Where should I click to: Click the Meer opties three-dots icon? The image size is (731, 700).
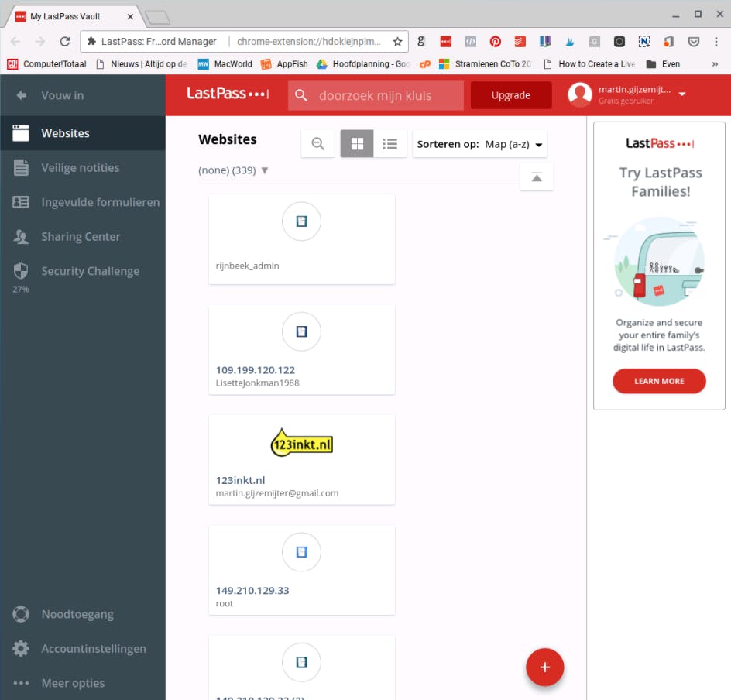pyautogui.click(x=21, y=683)
